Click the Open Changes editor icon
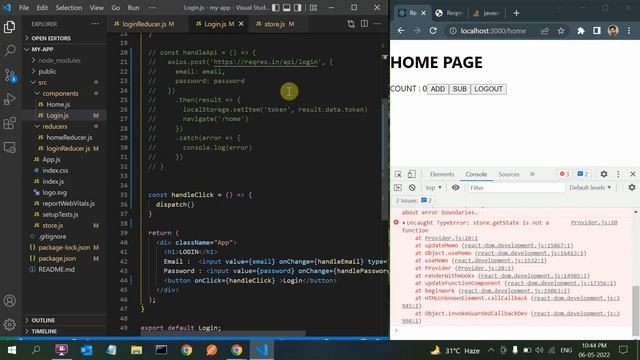640x360 pixels. point(351,24)
